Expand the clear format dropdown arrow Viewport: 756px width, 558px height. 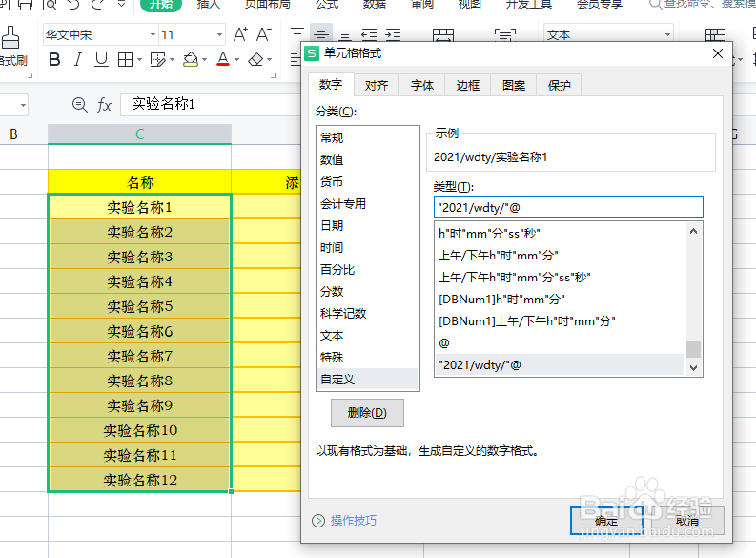coord(269,60)
